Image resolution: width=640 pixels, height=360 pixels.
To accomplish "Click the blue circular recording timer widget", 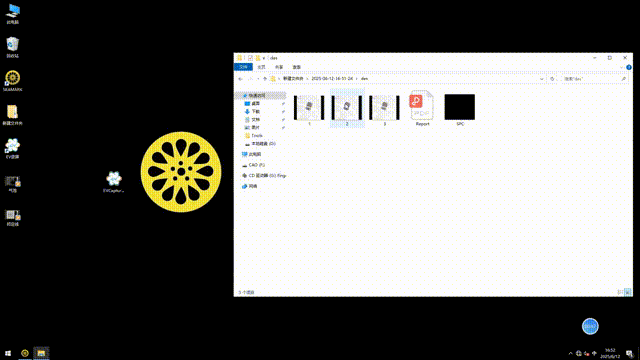I will click(590, 326).
